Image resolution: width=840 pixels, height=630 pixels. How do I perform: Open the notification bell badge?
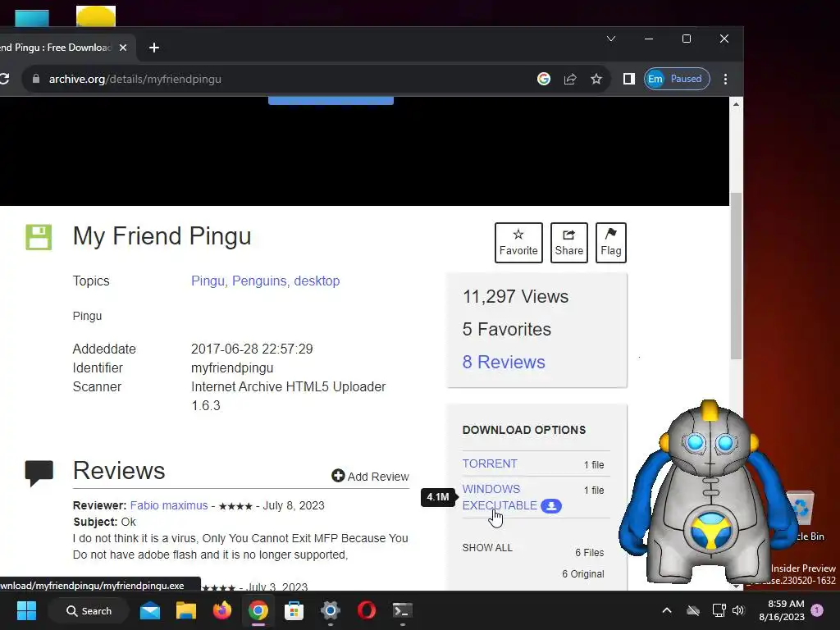(817, 610)
